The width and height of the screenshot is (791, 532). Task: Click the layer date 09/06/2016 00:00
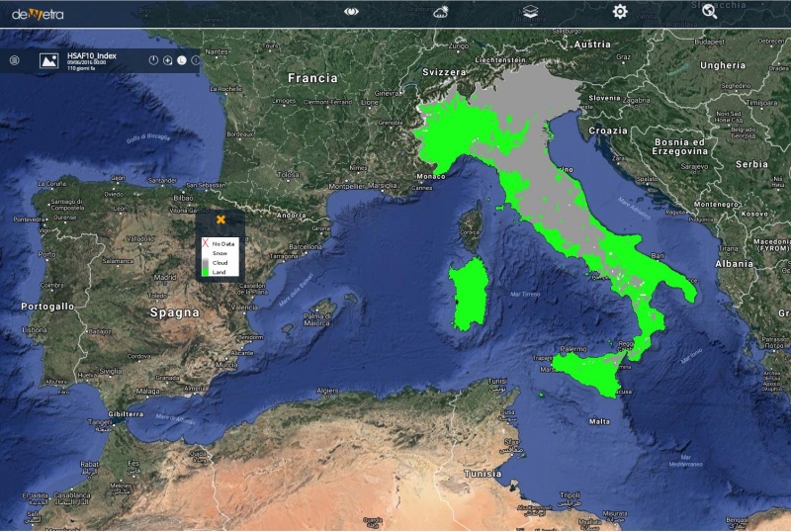pyautogui.click(x=86, y=62)
